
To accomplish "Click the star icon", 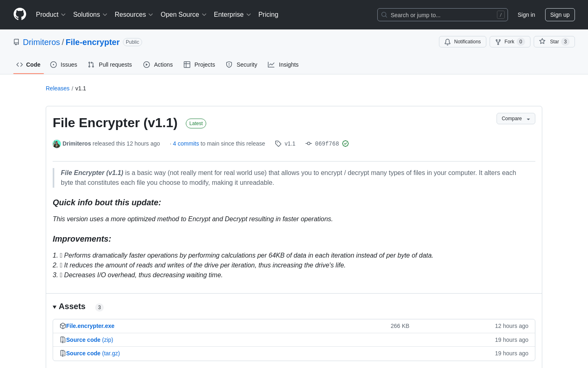I will click(x=542, y=41).
